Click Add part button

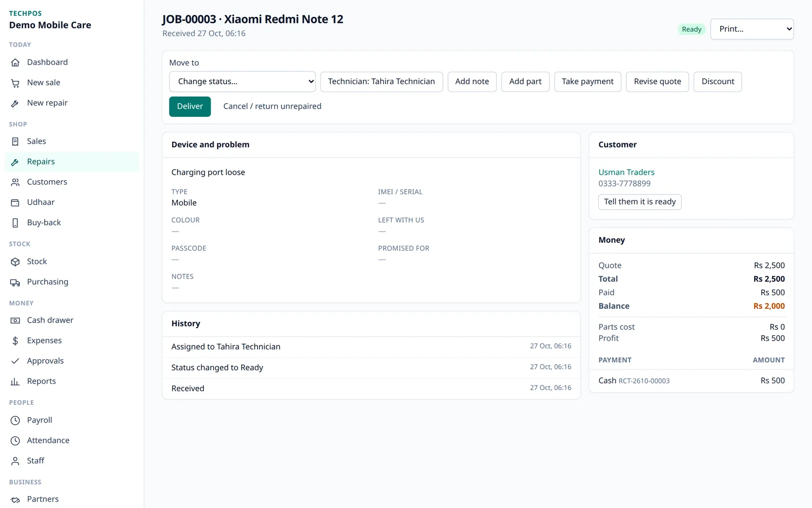coord(525,82)
